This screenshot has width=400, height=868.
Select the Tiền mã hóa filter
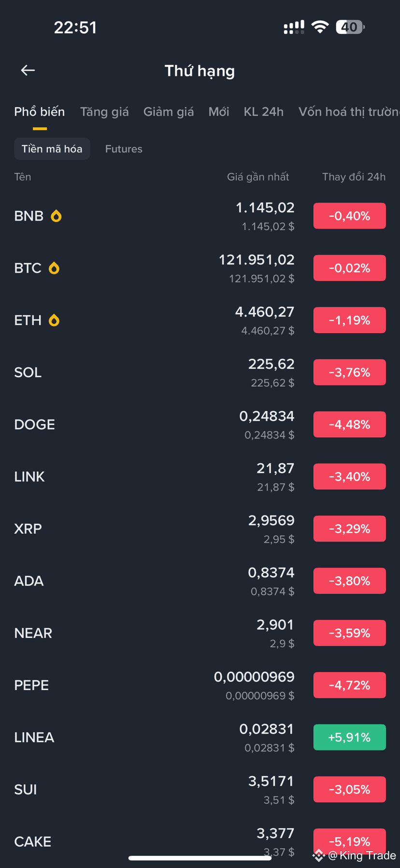point(52,149)
